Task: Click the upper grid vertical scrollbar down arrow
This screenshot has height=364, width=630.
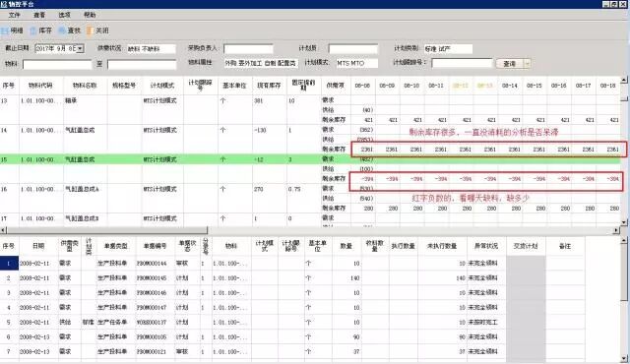Action: click(x=624, y=222)
